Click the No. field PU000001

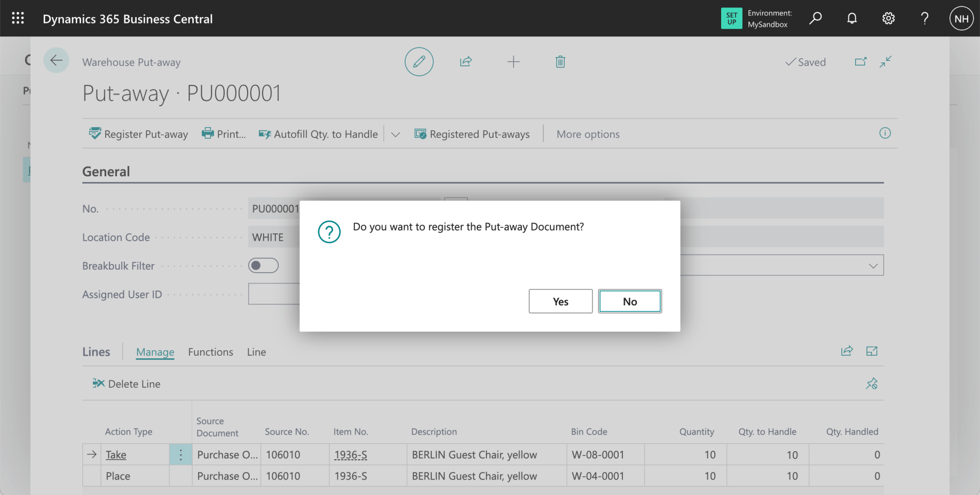[274, 208]
